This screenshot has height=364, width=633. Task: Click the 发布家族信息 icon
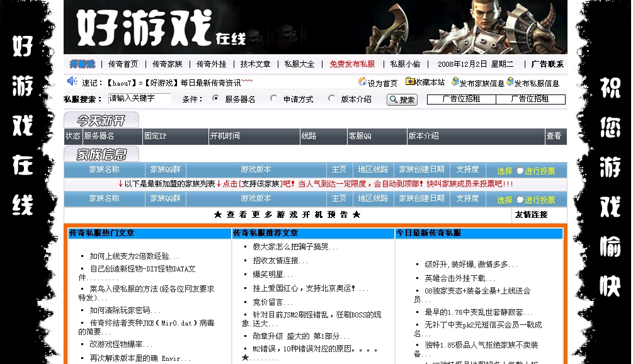[x=455, y=81]
